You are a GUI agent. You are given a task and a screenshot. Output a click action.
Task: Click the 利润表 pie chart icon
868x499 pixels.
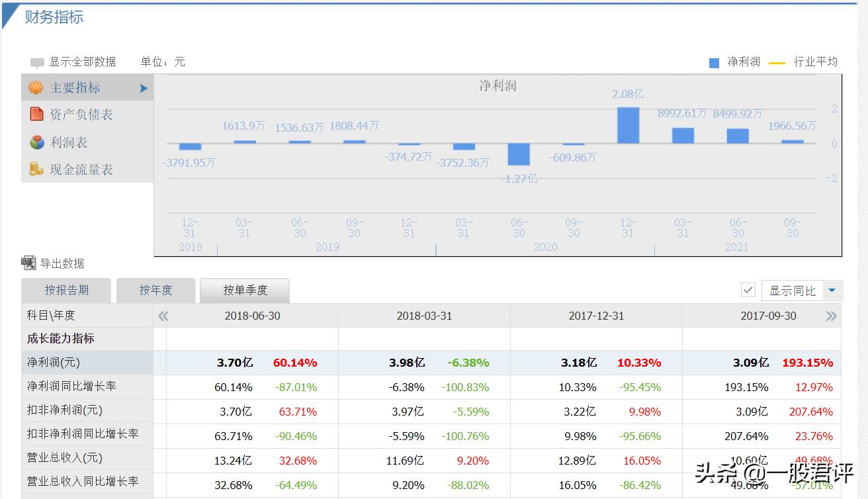click(36, 142)
